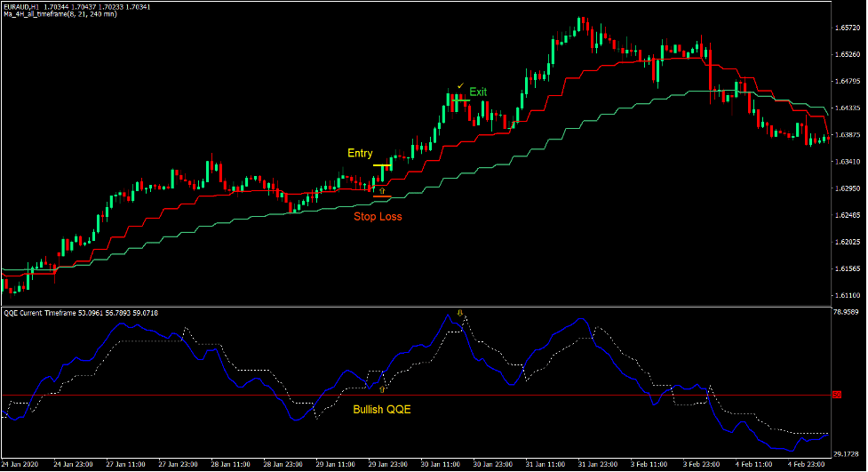Select the up arrow below the Entry candle
Image resolution: width=868 pixels, height=472 pixels.
coord(382,190)
